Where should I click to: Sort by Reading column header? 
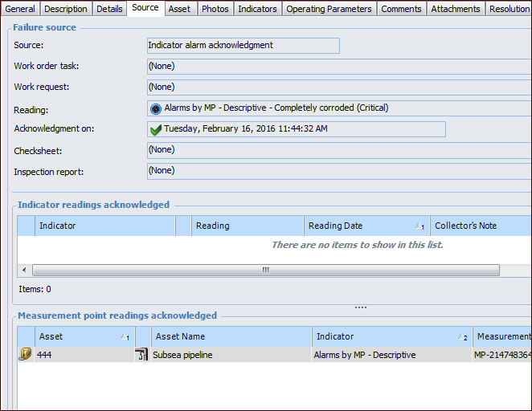point(248,226)
